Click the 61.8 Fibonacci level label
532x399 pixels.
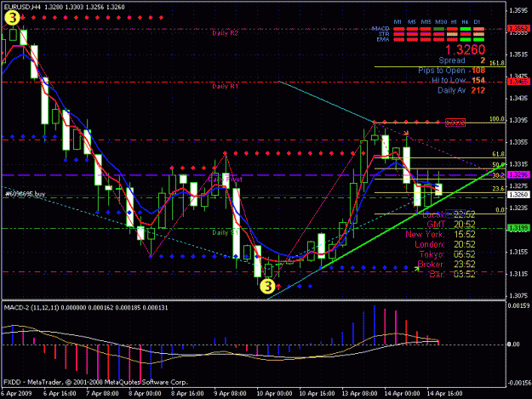click(x=499, y=154)
